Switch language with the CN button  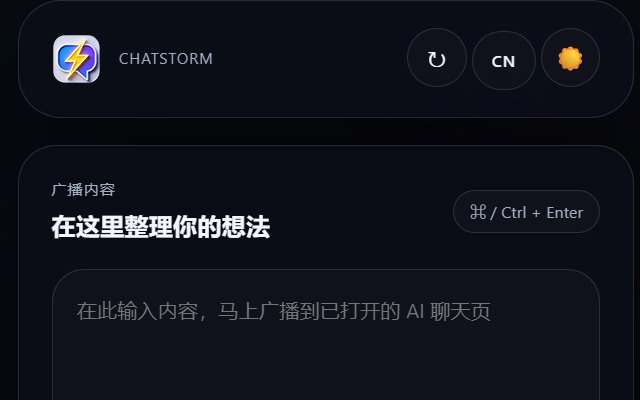504,61
